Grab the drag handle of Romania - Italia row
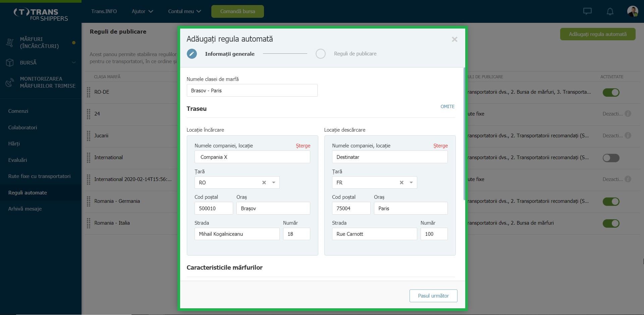The image size is (644, 315). 89,223
